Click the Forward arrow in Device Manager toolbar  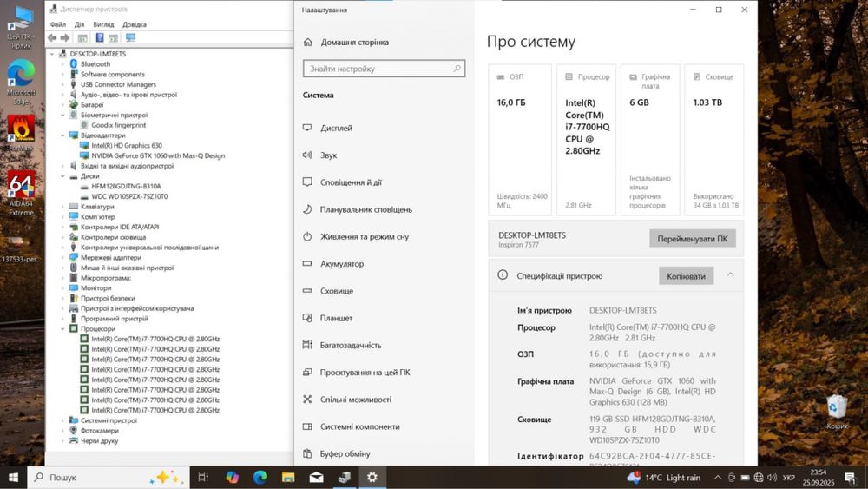(x=65, y=37)
